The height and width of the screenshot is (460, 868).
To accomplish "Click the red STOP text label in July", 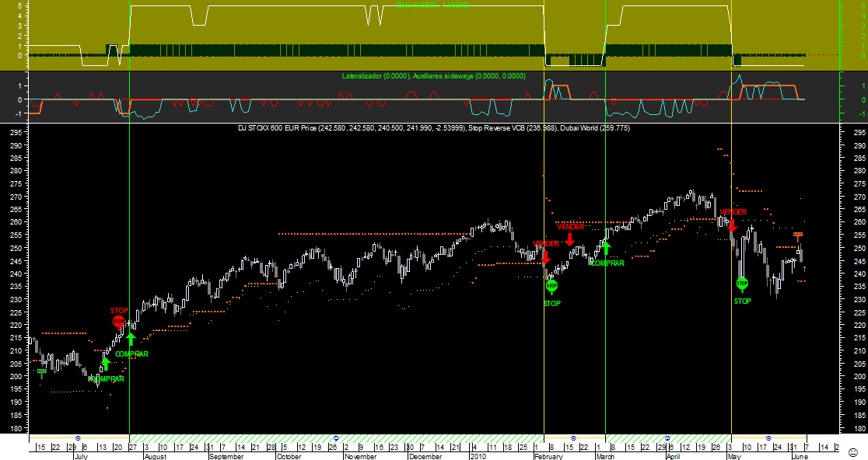I will point(119,311).
